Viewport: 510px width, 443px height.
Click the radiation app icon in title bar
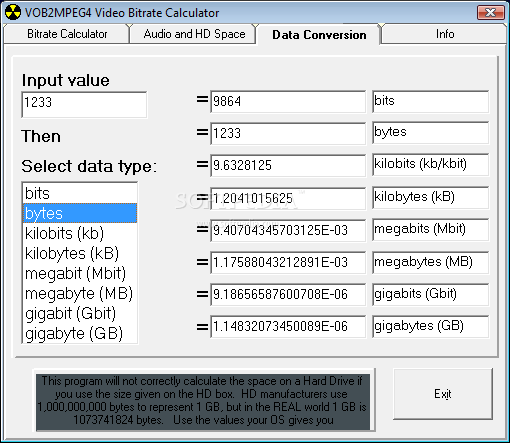[x=13, y=13]
